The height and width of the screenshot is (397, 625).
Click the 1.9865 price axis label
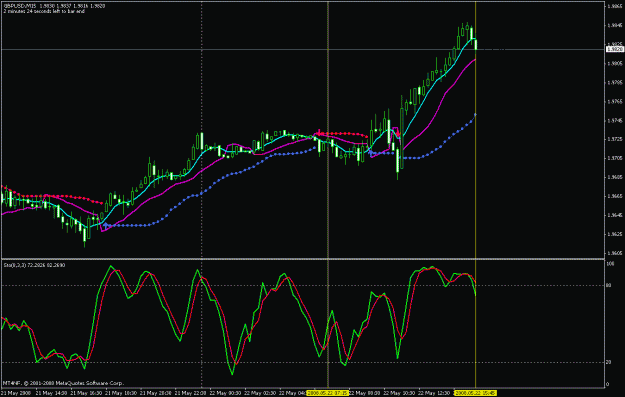[x=615, y=6]
